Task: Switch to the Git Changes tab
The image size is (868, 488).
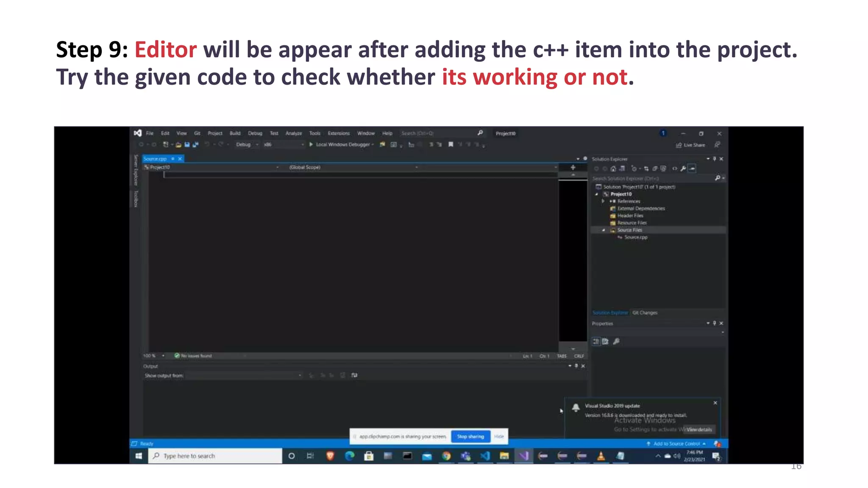Action: (x=645, y=313)
